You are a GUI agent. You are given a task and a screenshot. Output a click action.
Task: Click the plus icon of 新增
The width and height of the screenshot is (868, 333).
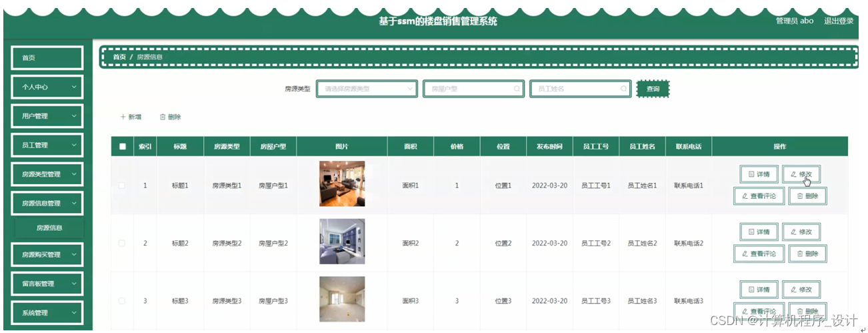123,117
